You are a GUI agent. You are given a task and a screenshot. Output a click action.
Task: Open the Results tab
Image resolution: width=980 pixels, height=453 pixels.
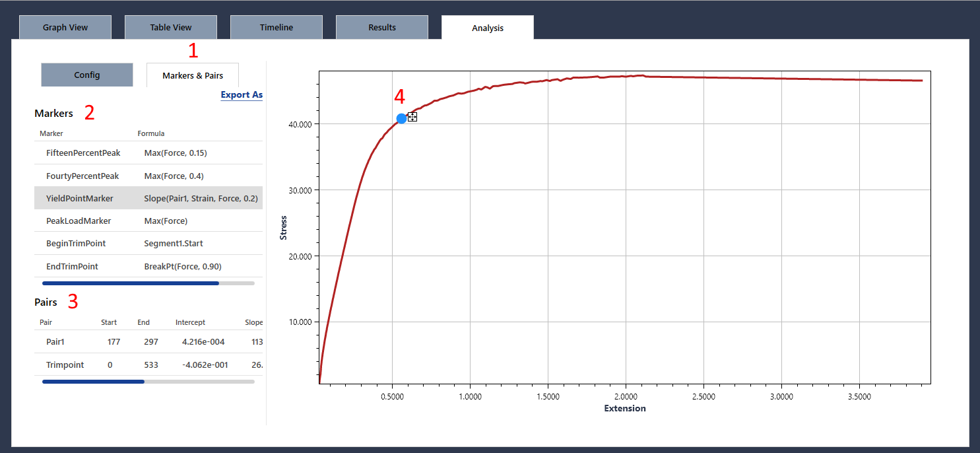coord(382,28)
